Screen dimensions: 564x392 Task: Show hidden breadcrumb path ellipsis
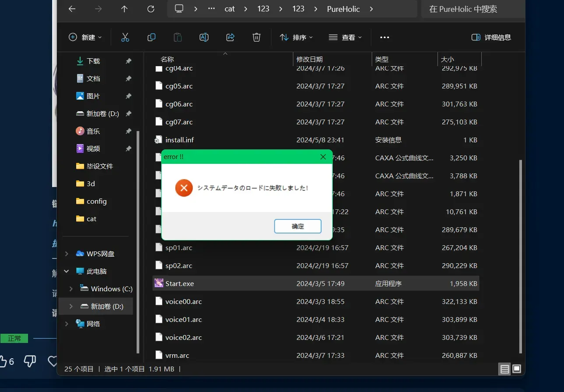211,9
